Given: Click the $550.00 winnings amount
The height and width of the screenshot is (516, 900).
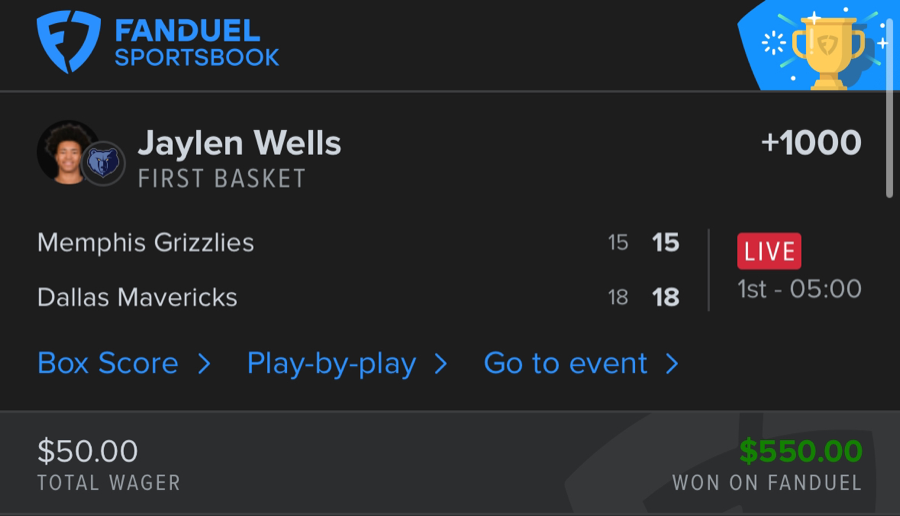Looking at the screenshot, I should [x=800, y=452].
